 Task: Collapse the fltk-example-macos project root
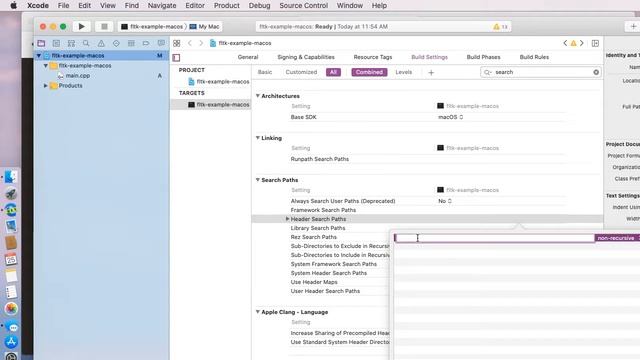(39, 56)
